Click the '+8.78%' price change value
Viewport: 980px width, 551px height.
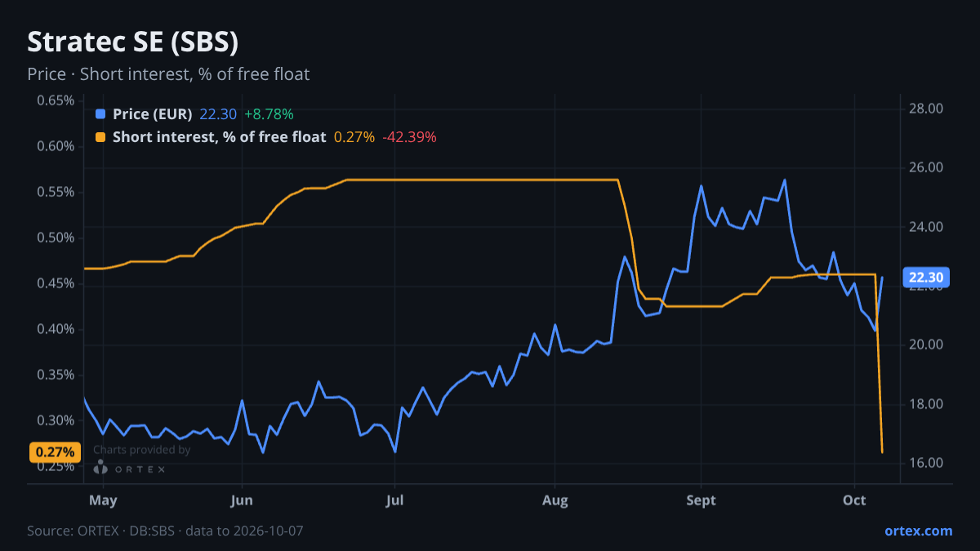[x=269, y=114]
